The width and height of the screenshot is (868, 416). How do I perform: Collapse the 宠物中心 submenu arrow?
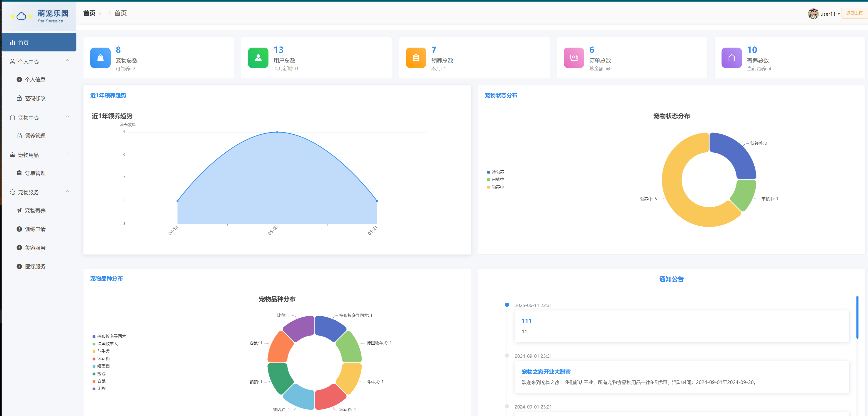coord(67,117)
